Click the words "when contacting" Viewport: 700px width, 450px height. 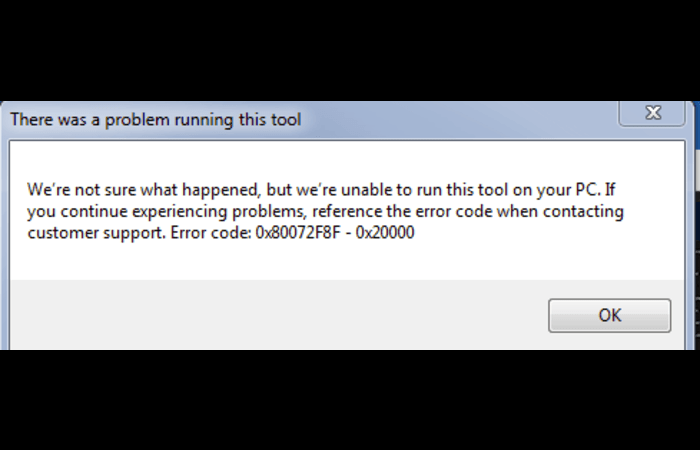coord(568,211)
